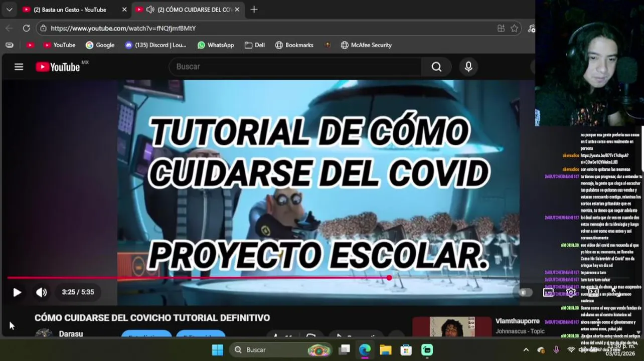Start voice search with microphone icon
The image size is (644, 361).
click(468, 67)
